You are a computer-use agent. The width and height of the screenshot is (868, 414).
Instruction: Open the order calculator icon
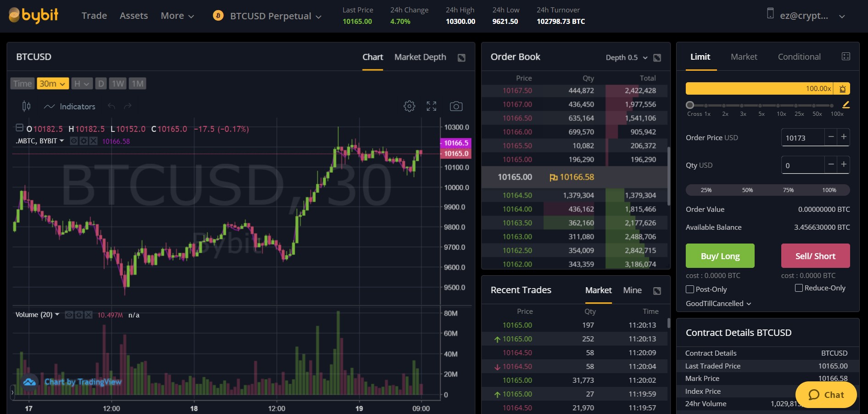(846, 56)
